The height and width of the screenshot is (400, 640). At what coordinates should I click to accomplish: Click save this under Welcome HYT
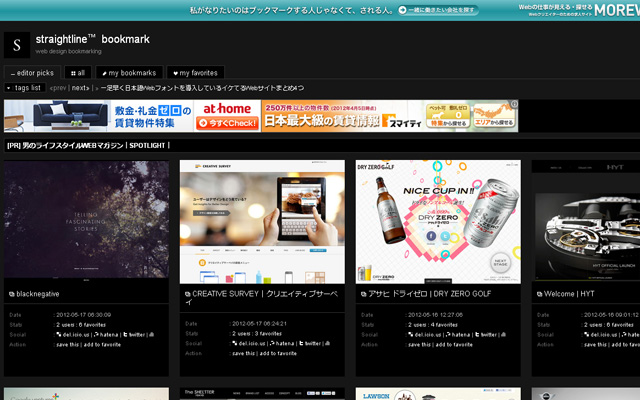pyautogui.click(x=596, y=345)
